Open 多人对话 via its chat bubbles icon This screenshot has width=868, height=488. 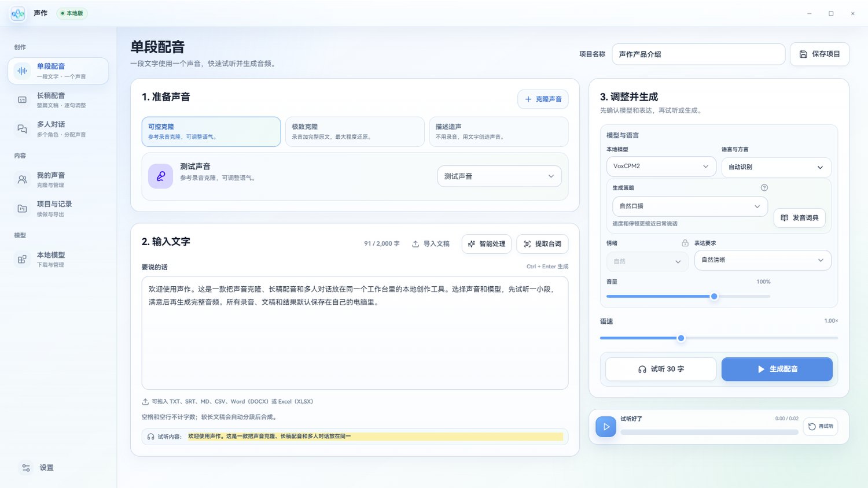point(22,129)
